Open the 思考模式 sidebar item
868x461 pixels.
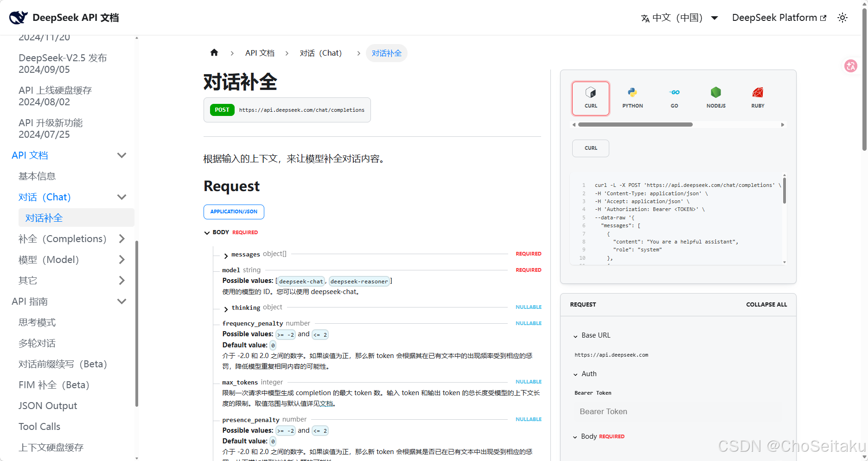pyautogui.click(x=37, y=322)
